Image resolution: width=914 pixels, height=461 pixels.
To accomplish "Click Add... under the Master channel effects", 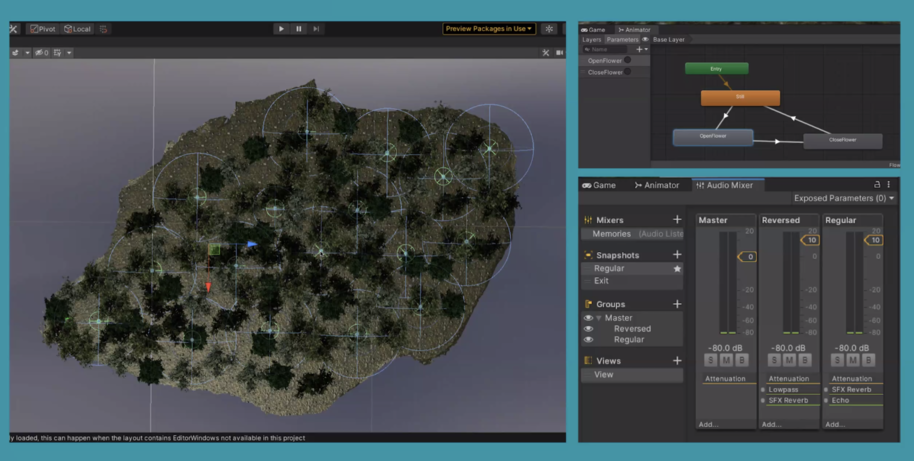I will (709, 424).
